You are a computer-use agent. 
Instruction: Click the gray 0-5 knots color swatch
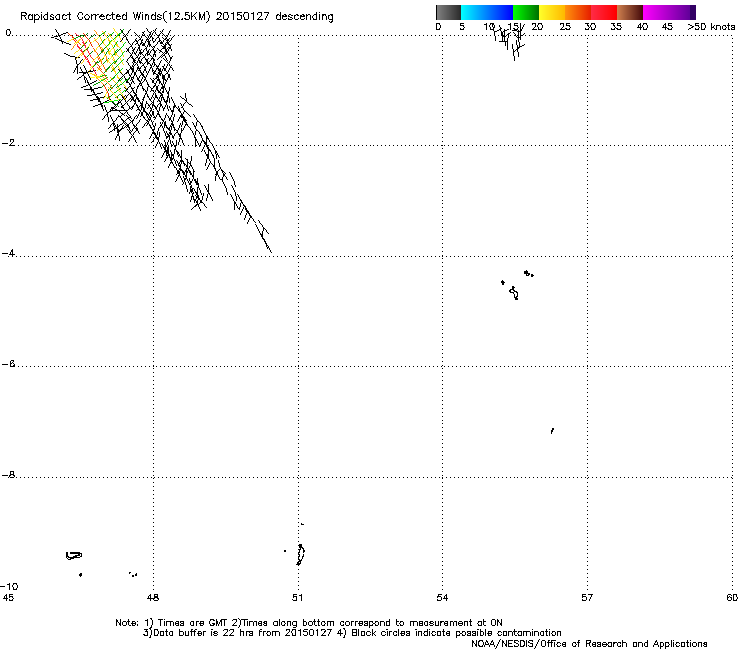[x=448, y=12]
